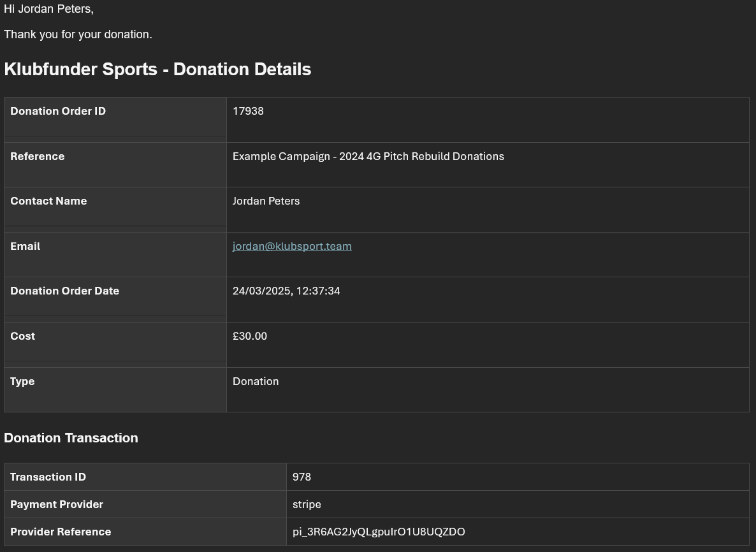Viewport: 756px width, 552px height.
Task: Click the pi_3R6AG2JyQLgpuIrO1U8UQZDO provider reference
Action: (x=379, y=532)
